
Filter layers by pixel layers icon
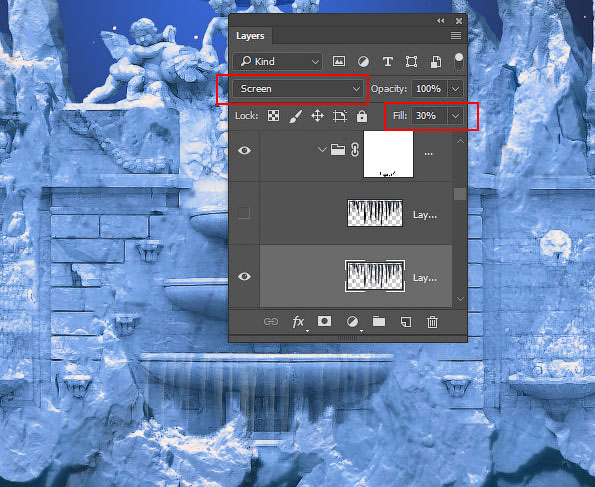tap(339, 61)
